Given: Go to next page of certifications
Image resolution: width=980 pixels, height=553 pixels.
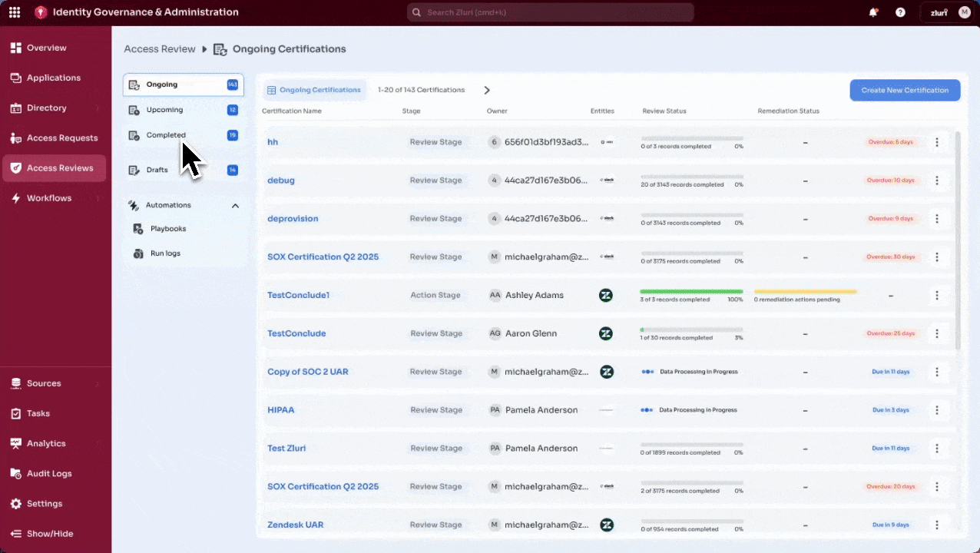Looking at the screenshot, I should (x=487, y=90).
